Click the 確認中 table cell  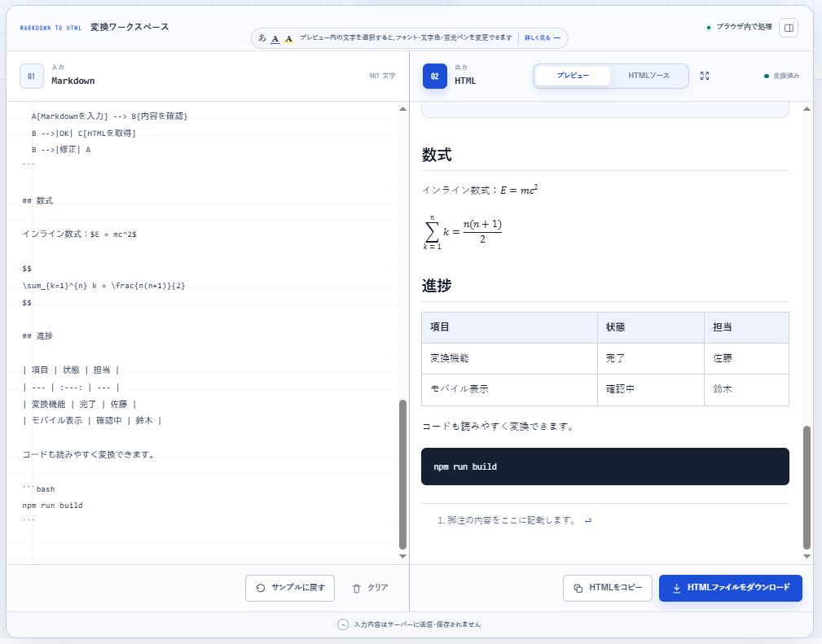(x=651, y=389)
